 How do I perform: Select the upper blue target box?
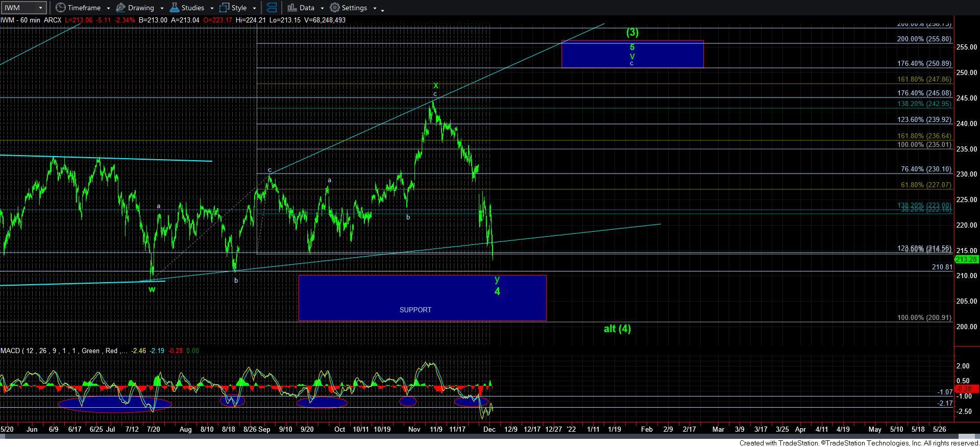[x=632, y=54]
